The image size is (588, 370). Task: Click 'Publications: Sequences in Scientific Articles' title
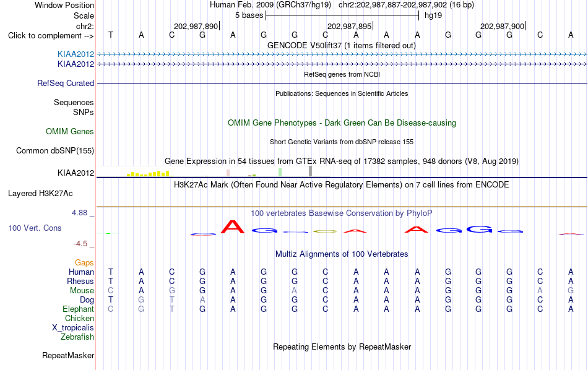(x=342, y=93)
